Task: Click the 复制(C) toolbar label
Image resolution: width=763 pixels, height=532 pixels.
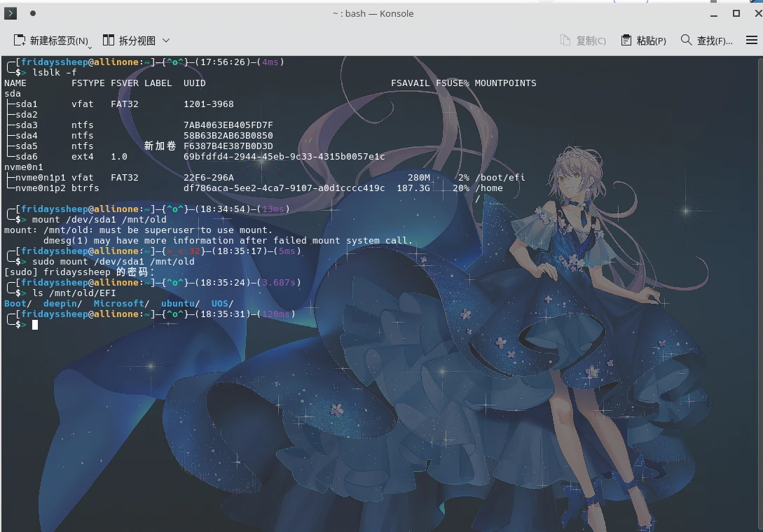Action: [591, 41]
